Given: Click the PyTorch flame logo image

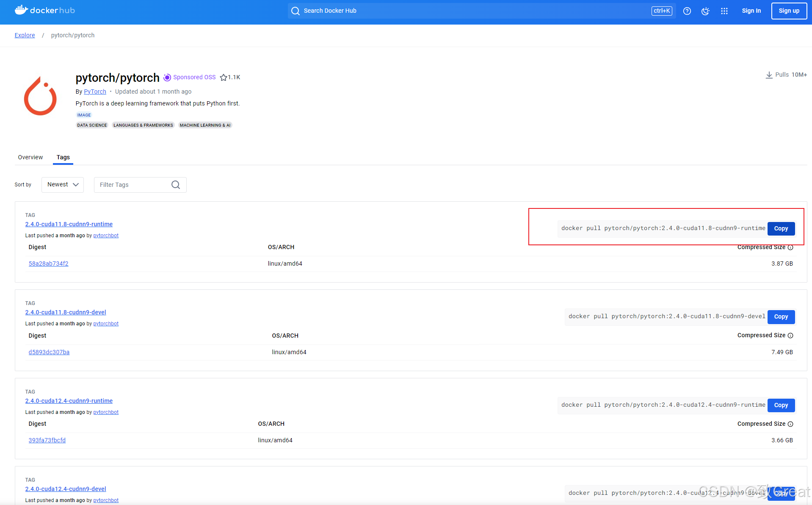Looking at the screenshot, I should (x=40, y=96).
